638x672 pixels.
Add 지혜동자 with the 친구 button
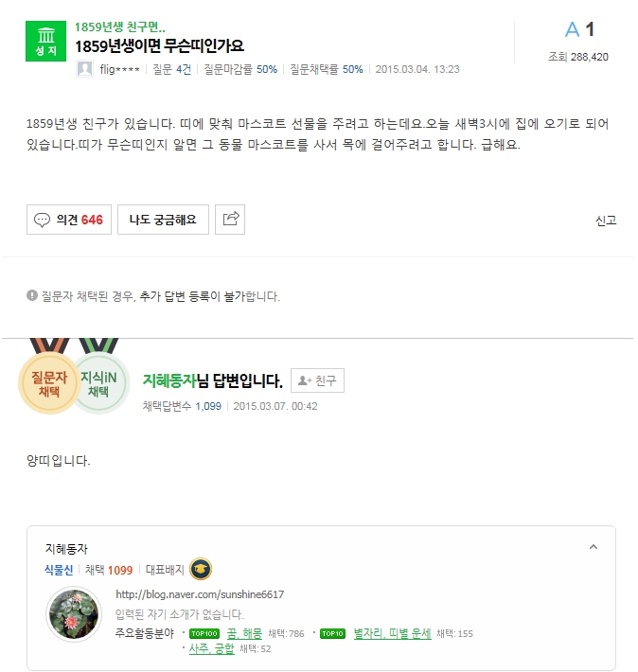317,380
